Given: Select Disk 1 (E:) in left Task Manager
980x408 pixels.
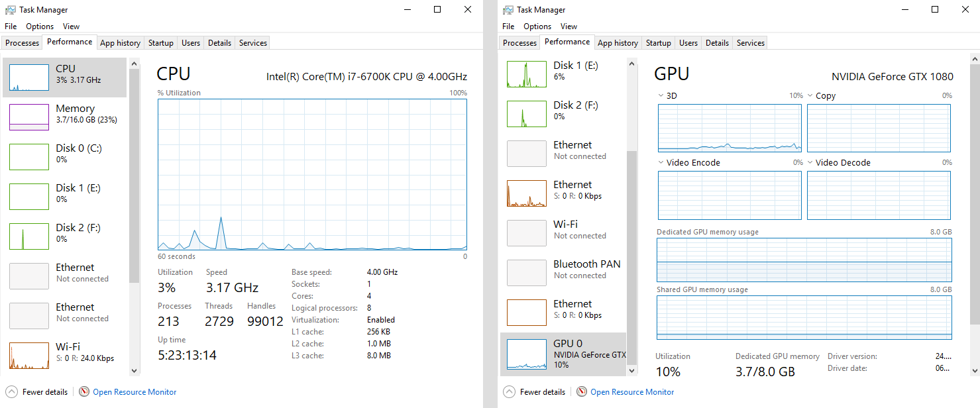Looking at the screenshot, I should (65, 197).
